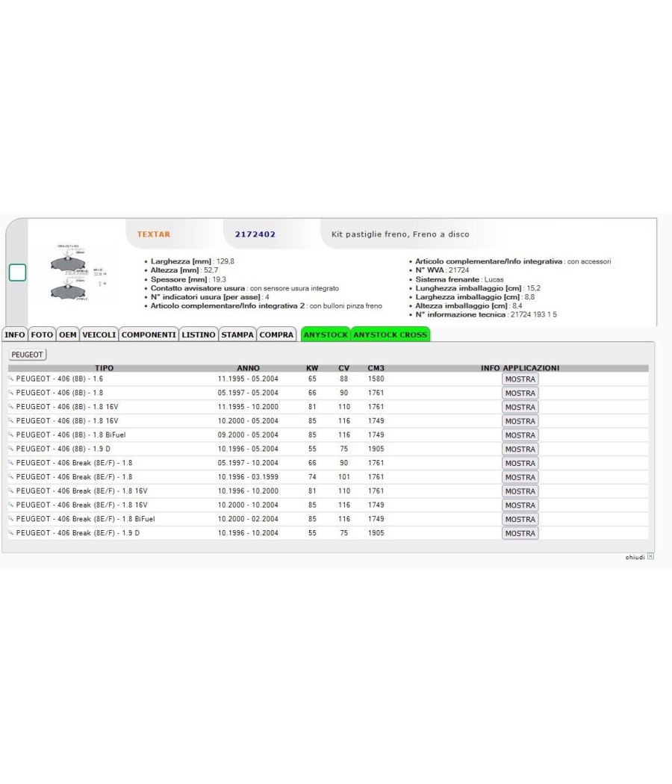Select row text PEUGEOT - 406 (8B) - 1.8 BiFuel

(71, 435)
